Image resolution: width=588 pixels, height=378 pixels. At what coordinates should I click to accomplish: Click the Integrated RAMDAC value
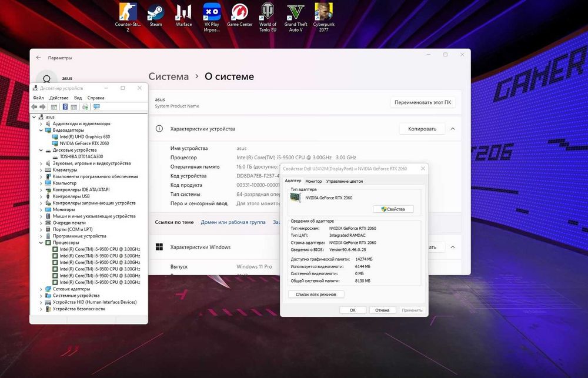click(348, 236)
